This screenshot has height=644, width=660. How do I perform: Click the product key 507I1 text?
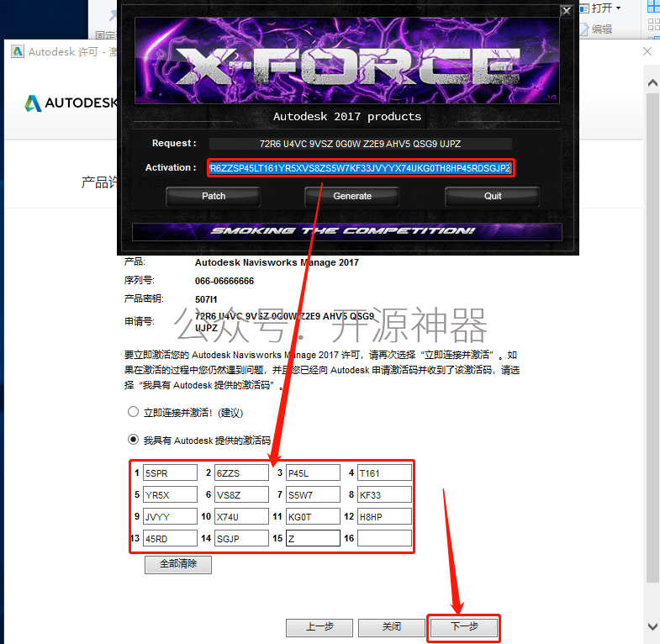pos(206,299)
